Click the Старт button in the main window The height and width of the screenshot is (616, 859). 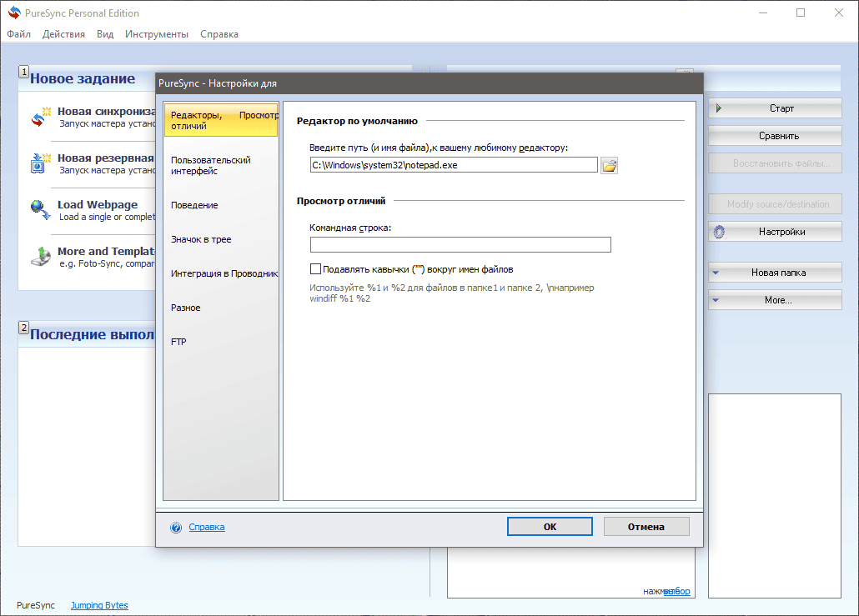tap(775, 108)
